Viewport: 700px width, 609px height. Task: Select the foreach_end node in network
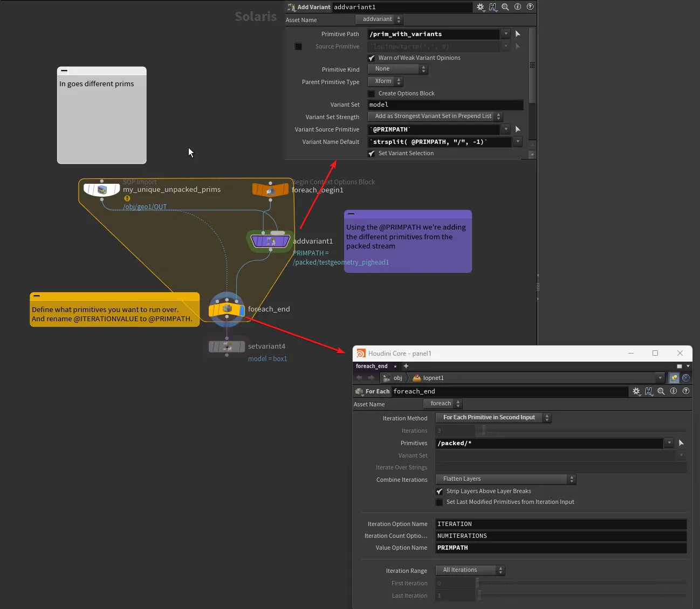(227, 309)
